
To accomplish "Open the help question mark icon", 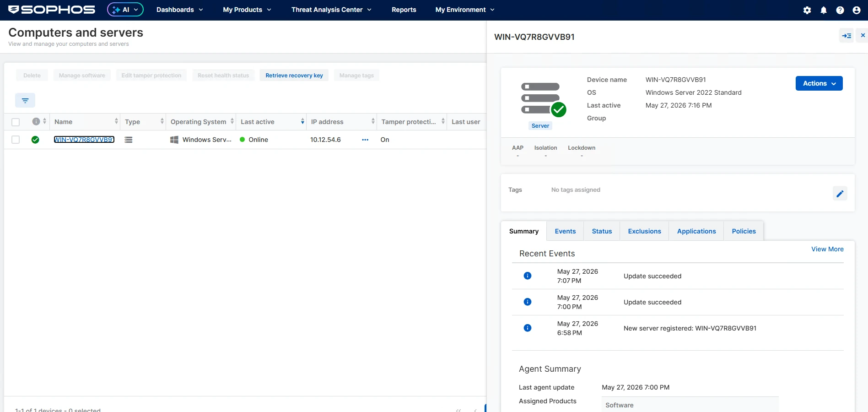I will pyautogui.click(x=840, y=10).
